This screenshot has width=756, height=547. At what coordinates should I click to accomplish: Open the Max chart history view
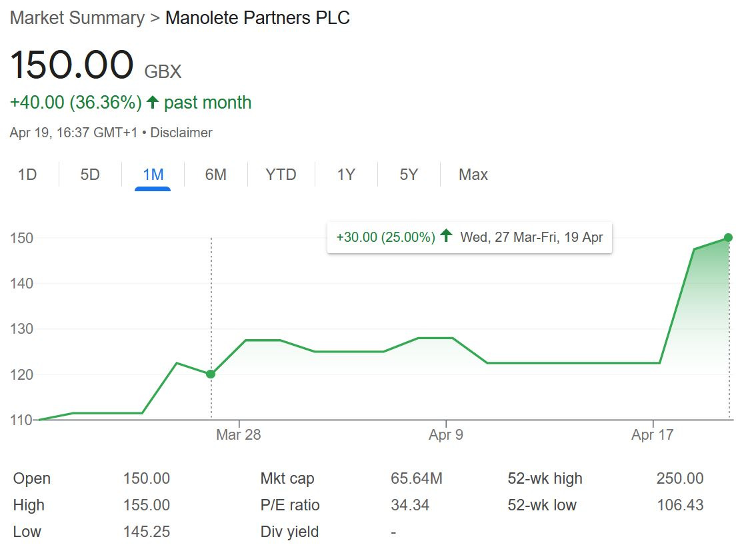472,174
